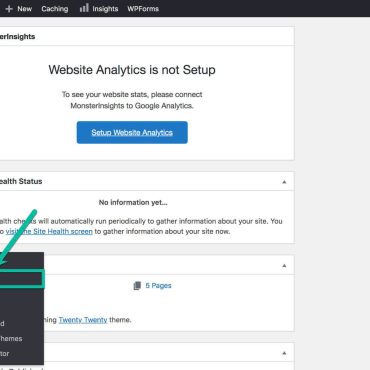The image size is (370, 370).
Task: Choose the submenu entry ending in 'hemes'
Action: (11, 339)
